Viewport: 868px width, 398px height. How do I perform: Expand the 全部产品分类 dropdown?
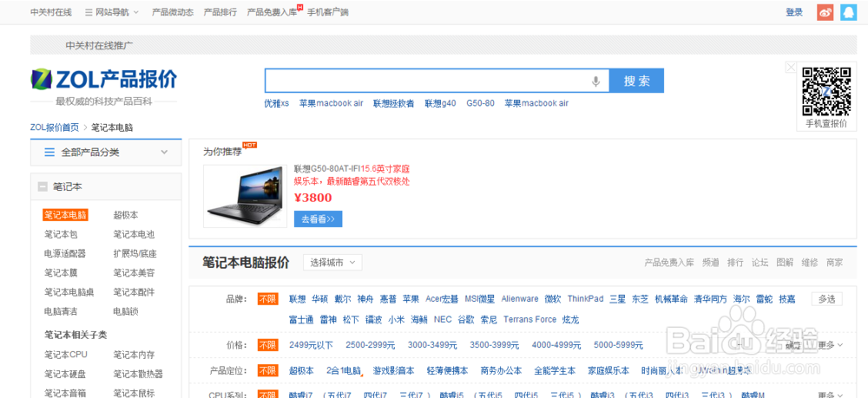[164, 152]
